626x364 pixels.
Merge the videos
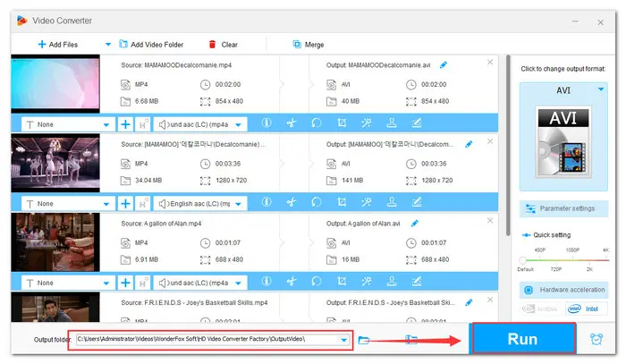[x=309, y=45]
